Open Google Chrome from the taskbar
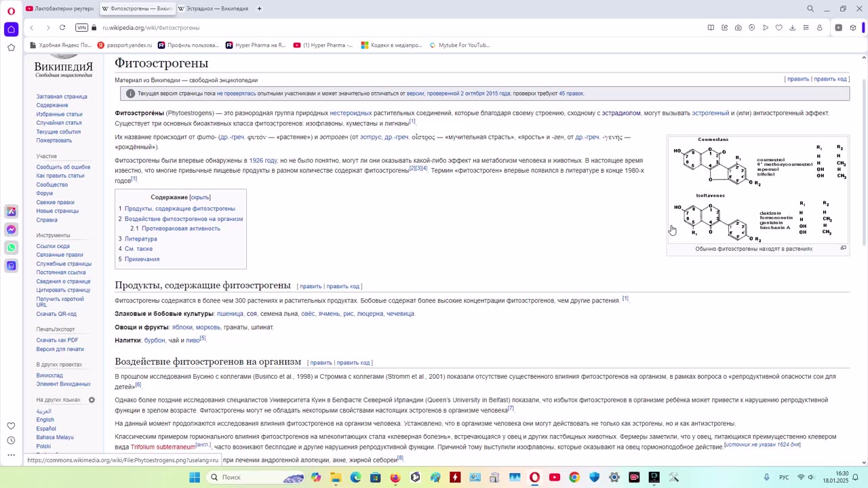 point(574,477)
